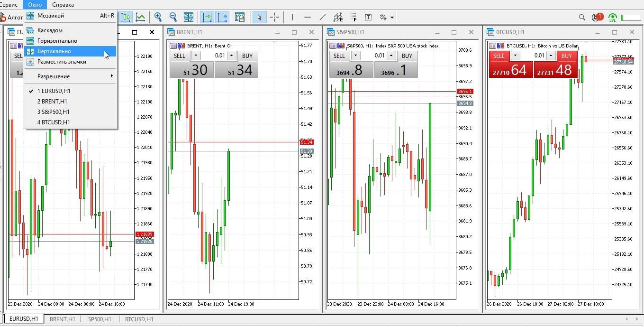644x327 pixels.
Task: Click the BTCUSD sell price tile 27710 64
Action: 511,69
